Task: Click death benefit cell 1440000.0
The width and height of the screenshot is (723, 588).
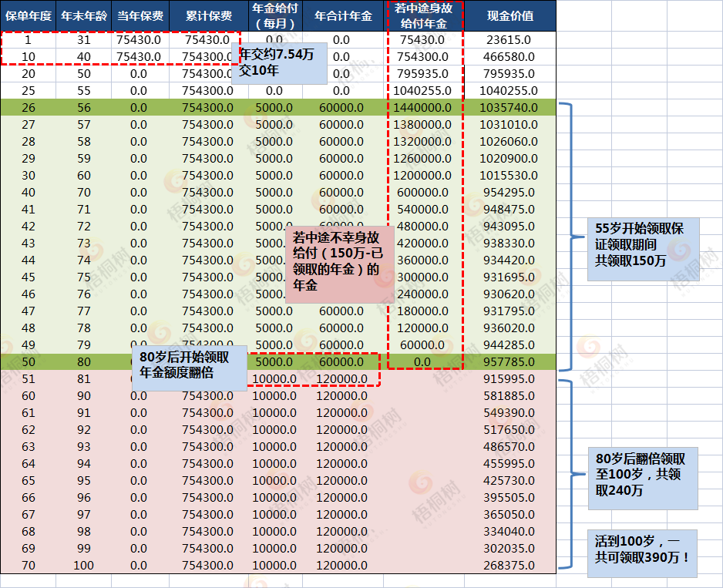Action: [422, 107]
